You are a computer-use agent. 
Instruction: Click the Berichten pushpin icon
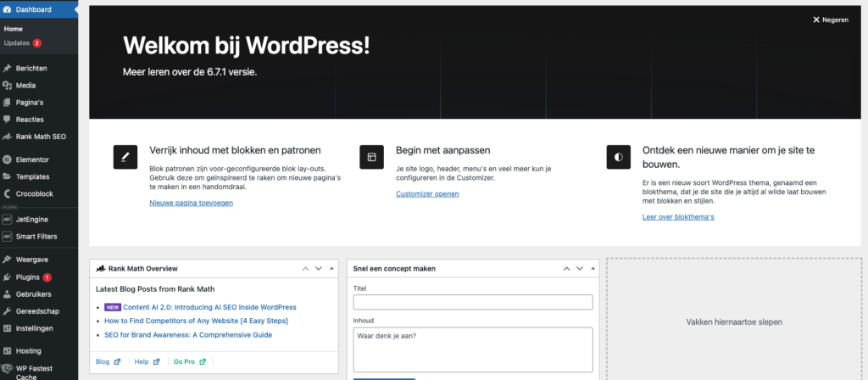click(x=7, y=69)
